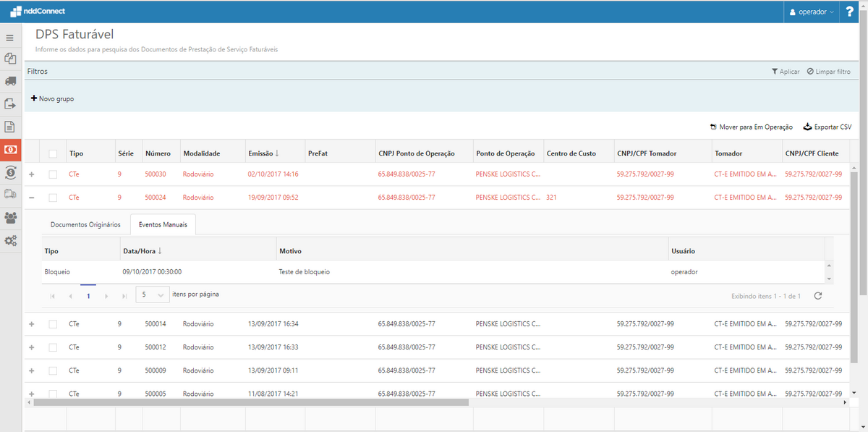The height and width of the screenshot is (432, 868).
Task: Click the truck icon in the sidebar
Action: (11, 81)
